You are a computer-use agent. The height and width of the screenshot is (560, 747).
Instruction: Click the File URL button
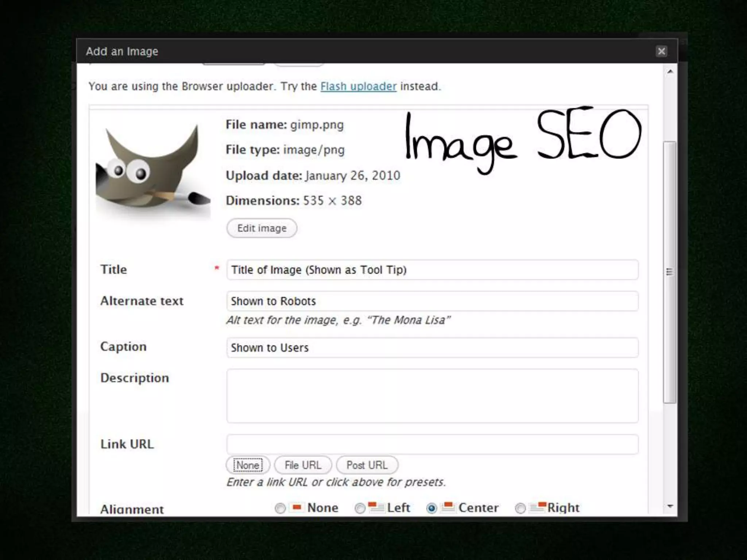point(303,465)
